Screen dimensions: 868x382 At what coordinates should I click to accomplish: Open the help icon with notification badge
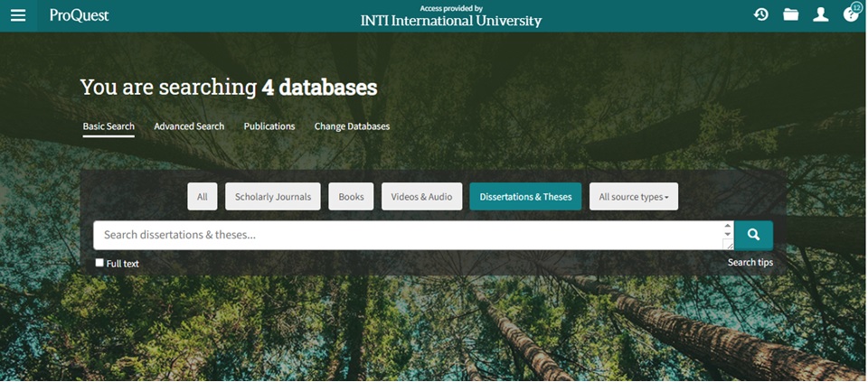pos(850,14)
